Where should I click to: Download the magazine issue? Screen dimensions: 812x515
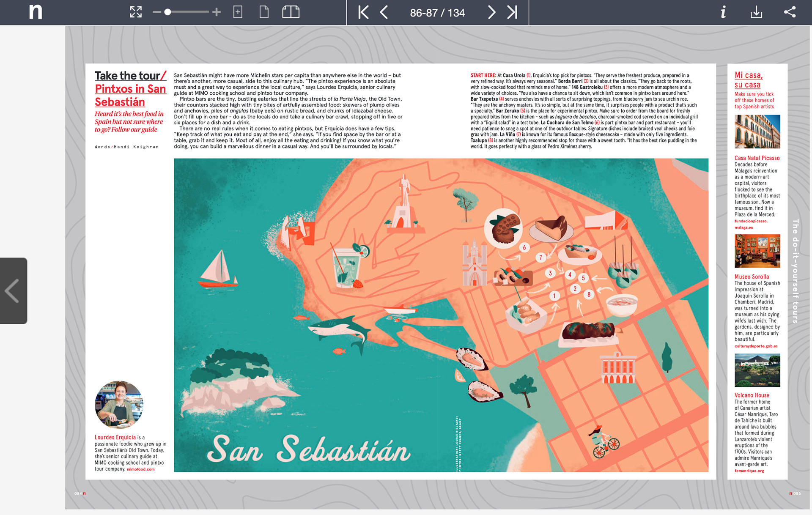(x=756, y=12)
